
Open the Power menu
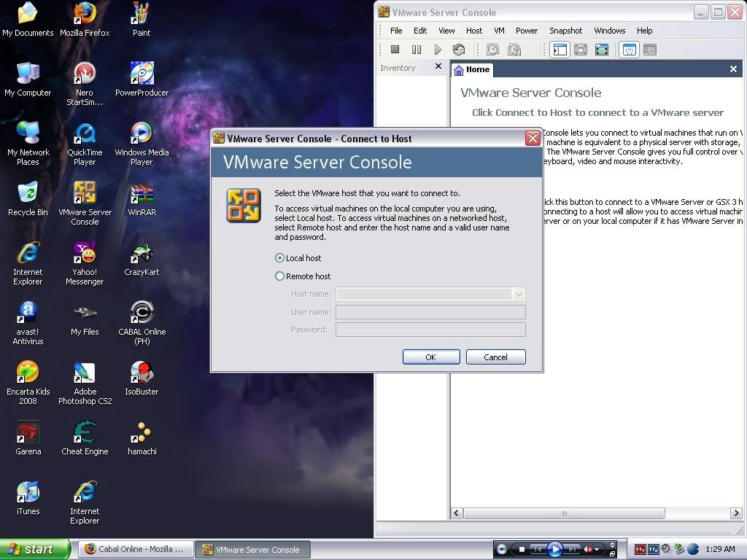527,31
